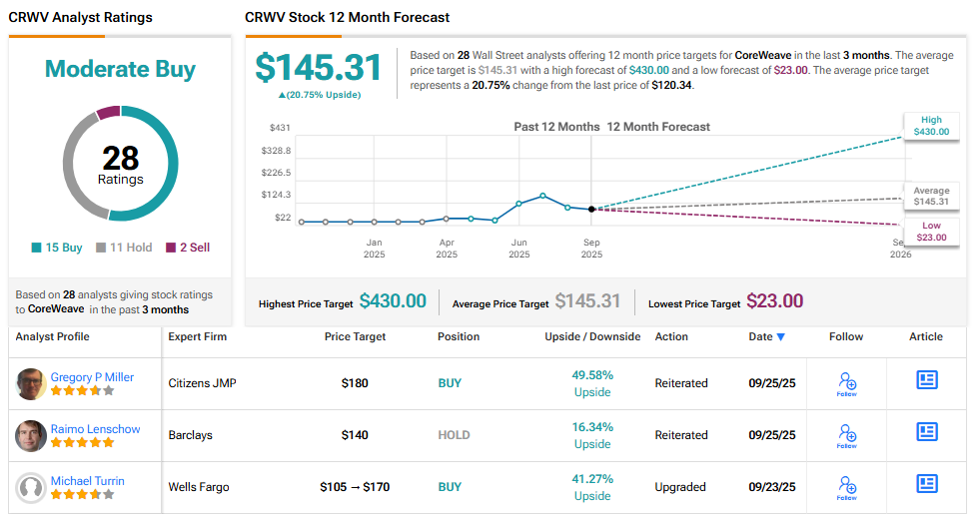The height and width of the screenshot is (518, 980).
Task: Follow analyst Gregory P Miller
Action: click(x=847, y=384)
